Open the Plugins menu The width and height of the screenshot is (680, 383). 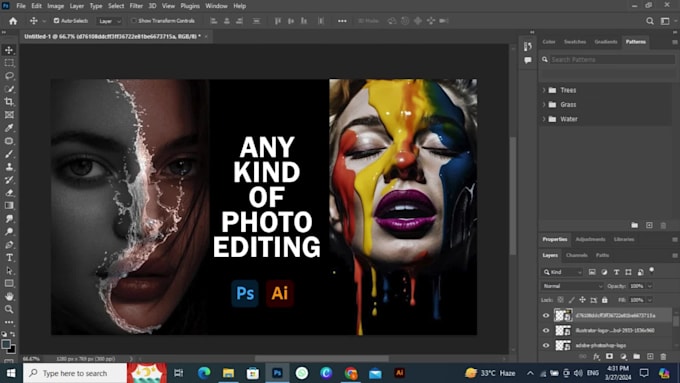[x=190, y=6]
